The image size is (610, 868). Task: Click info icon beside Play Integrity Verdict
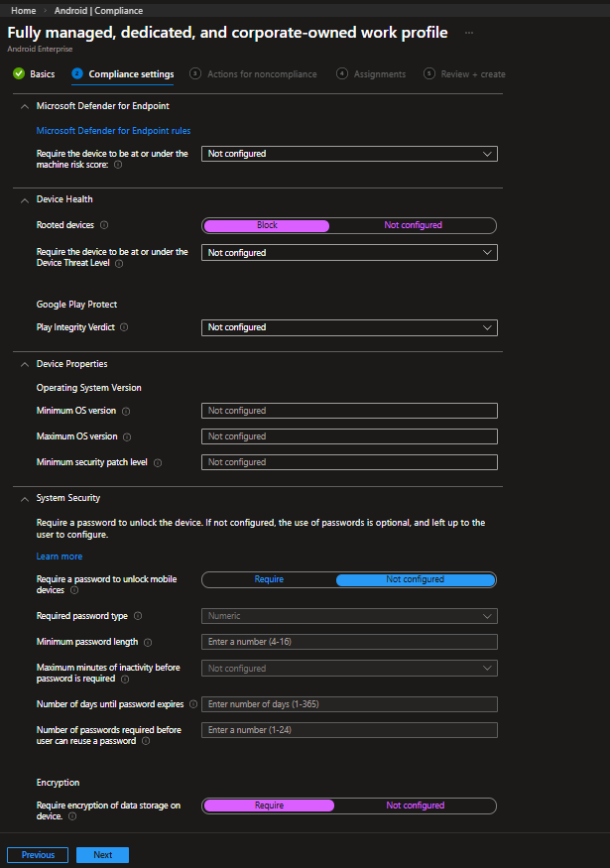(124, 327)
